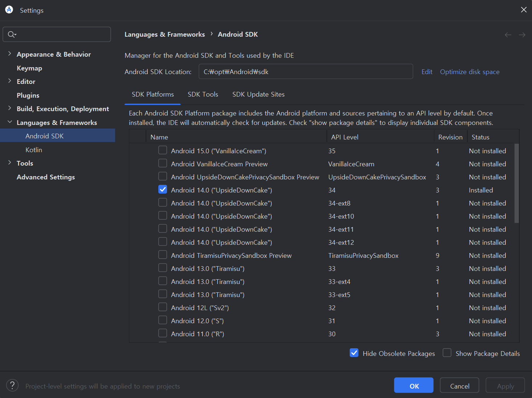Open Advanced Settings
Screen dimensions: 532x398
(46, 177)
